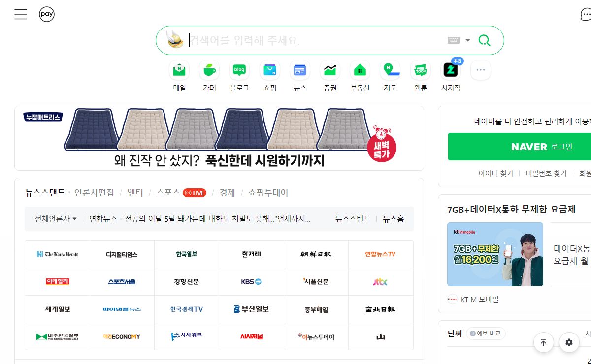Open the hamburger menu
Image resolution: width=591 pixels, height=364 pixels.
pos(21,14)
